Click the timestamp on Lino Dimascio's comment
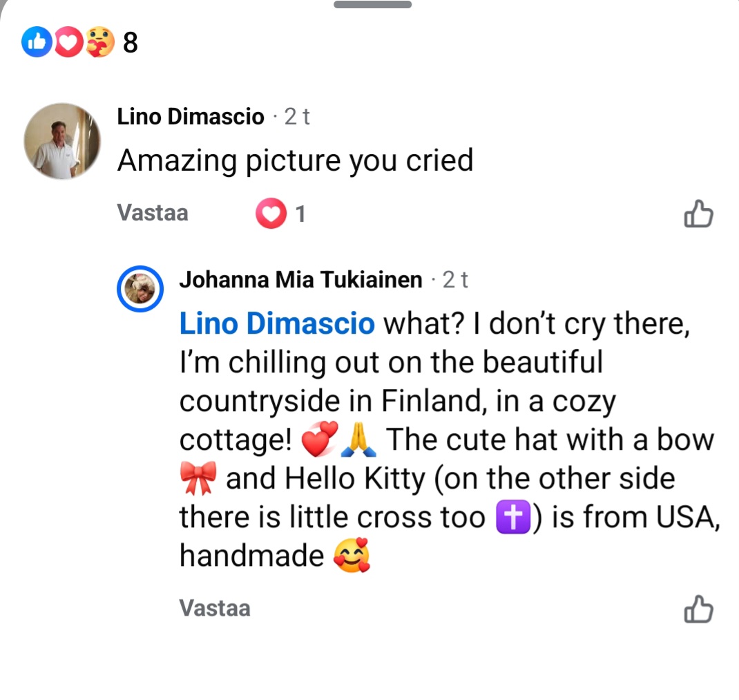This screenshot has width=739, height=700. pyautogui.click(x=297, y=117)
